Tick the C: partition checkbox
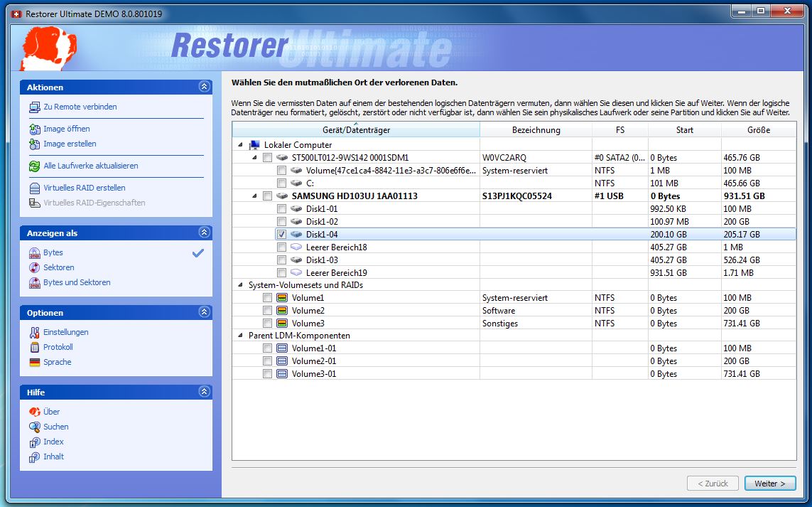812x507 pixels. coord(282,183)
